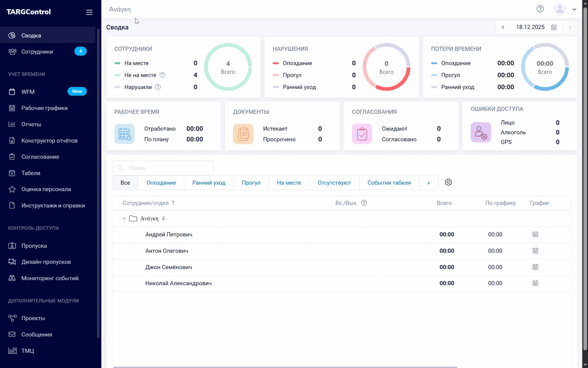The image size is (588, 368).
Task: Click the Документы card icon
Action: pyautogui.click(x=243, y=134)
